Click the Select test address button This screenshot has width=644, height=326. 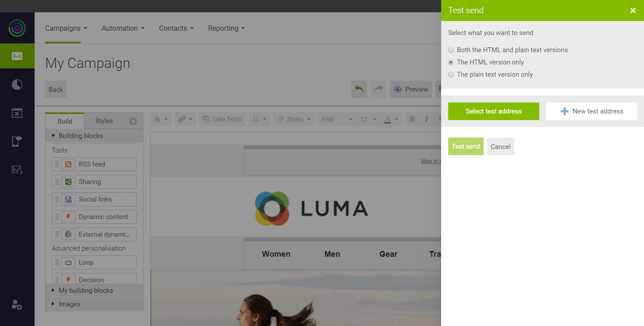point(494,111)
